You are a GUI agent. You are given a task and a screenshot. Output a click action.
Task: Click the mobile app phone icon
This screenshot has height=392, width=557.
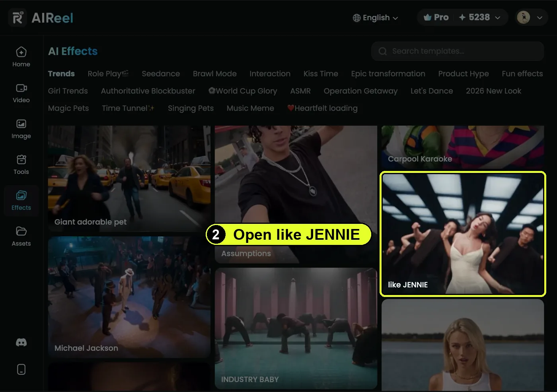21,369
